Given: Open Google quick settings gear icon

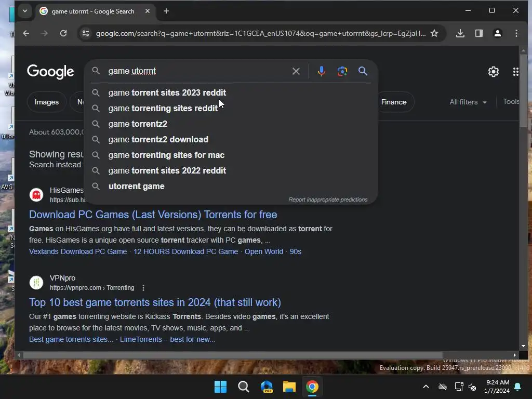Looking at the screenshot, I should pyautogui.click(x=494, y=72).
